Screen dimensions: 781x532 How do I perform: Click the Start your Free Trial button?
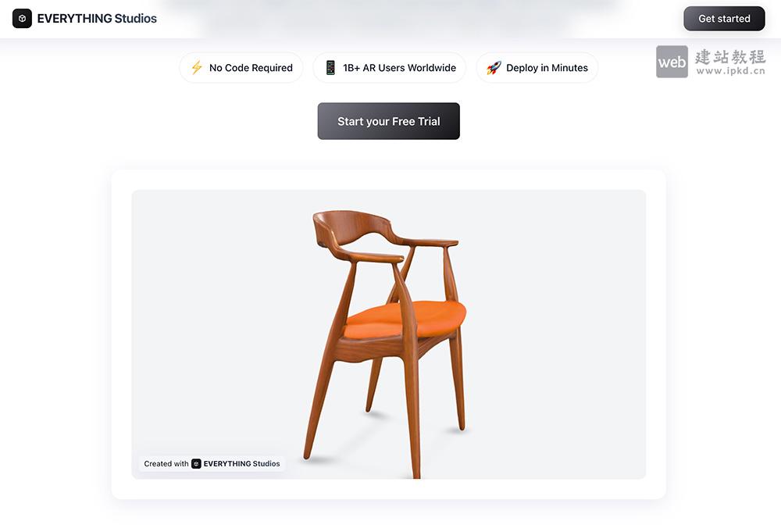388,121
